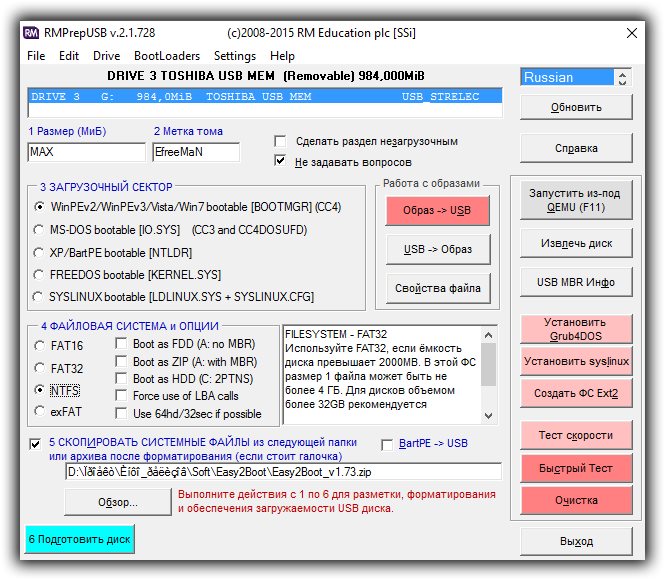Click scroll up arrow in filesystem info box
The image size is (665, 580).
coord(489,335)
